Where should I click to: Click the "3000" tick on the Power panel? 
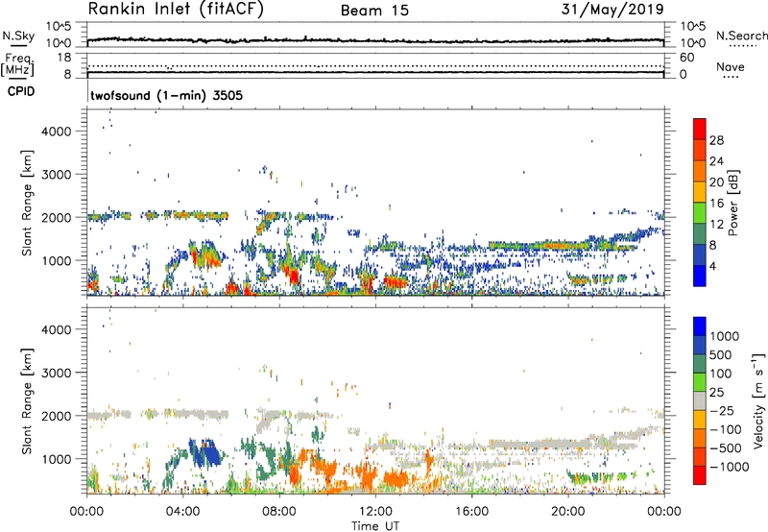(57, 175)
